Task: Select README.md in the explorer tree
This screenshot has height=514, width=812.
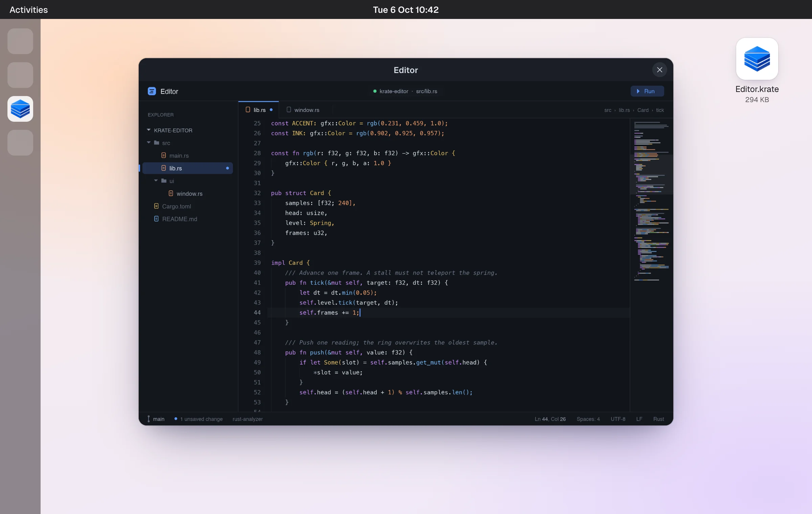Action: pos(187,219)
